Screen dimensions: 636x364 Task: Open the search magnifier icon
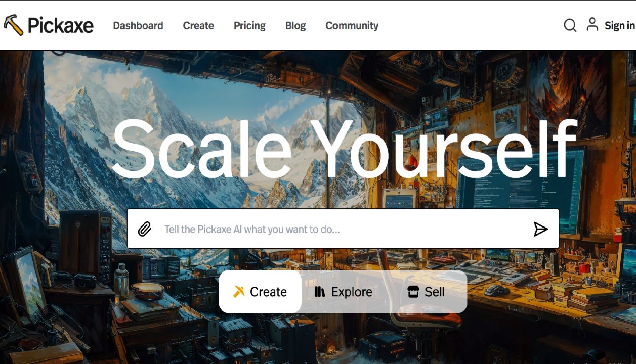coord(570,25)
